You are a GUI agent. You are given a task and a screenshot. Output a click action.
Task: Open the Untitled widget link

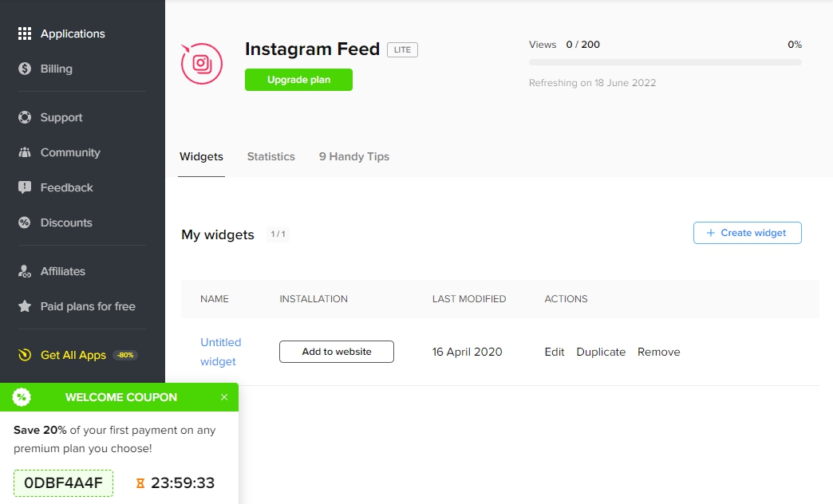221,351
